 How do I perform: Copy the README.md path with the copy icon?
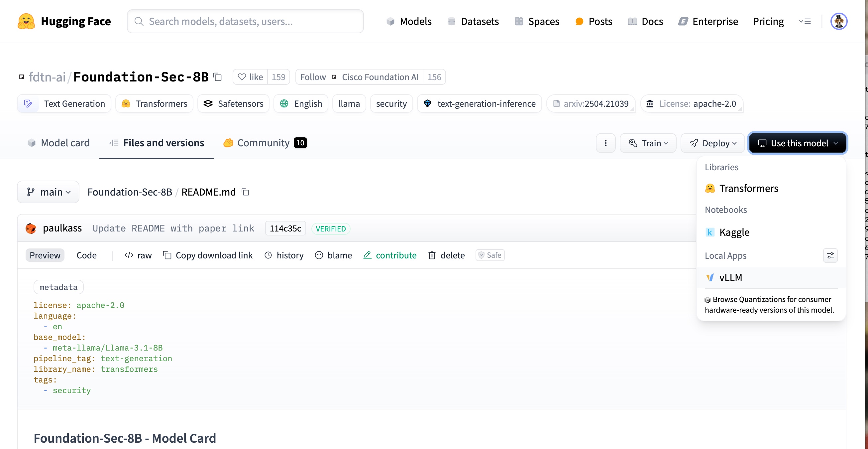point(246,192)
